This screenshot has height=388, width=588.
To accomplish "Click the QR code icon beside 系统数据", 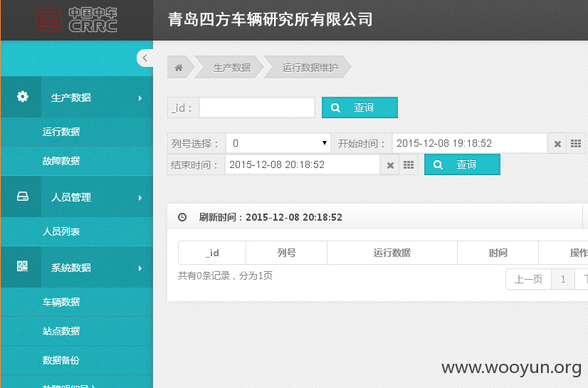I will 22,266.
